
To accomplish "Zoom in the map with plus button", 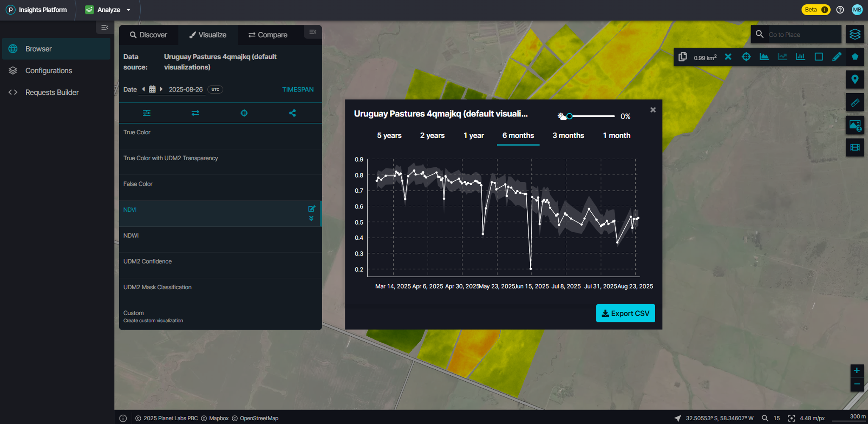I will point(857,371).
